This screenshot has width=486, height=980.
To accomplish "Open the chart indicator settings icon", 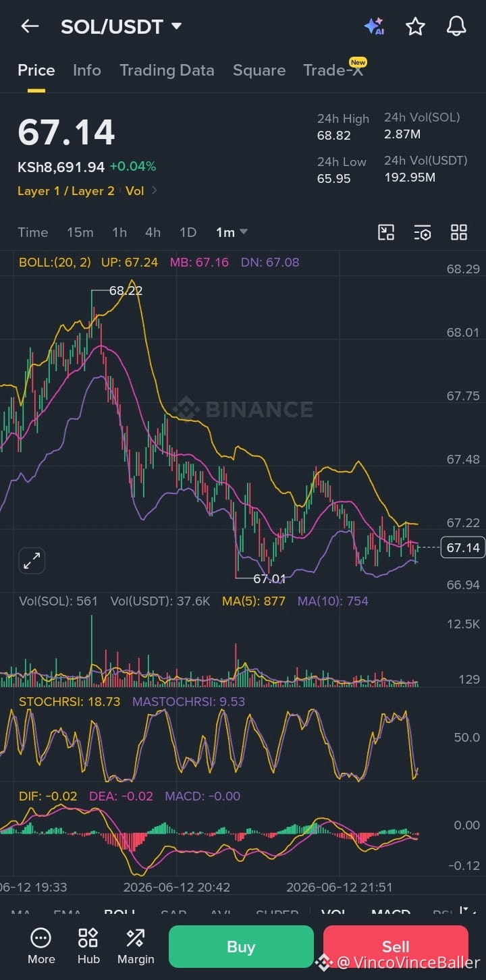I will (423, 233).
